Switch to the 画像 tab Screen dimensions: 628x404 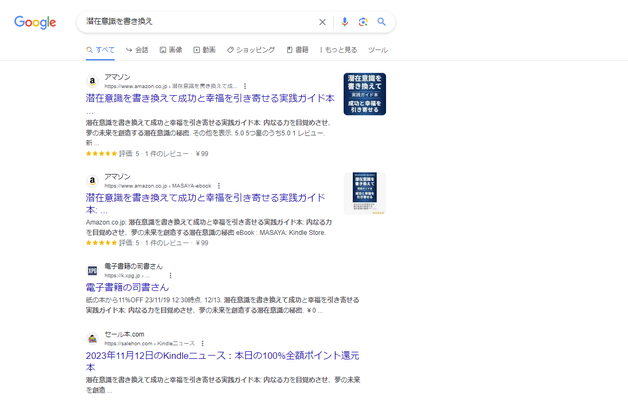[x=171, y=50]
